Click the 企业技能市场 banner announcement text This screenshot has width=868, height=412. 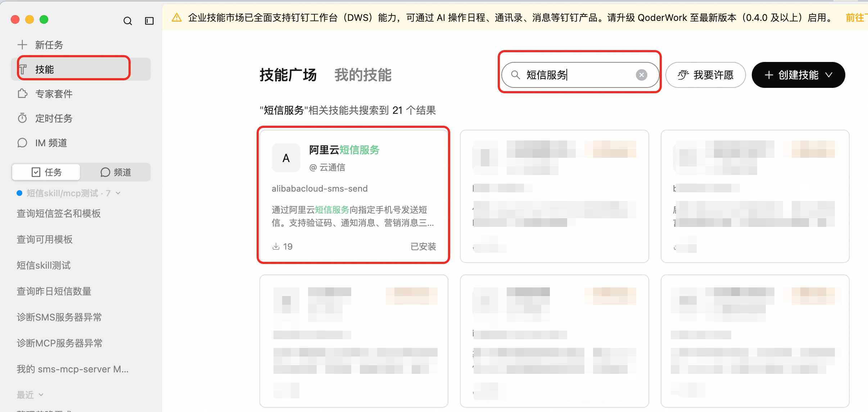pyautogui.click(x=510, y=17)
